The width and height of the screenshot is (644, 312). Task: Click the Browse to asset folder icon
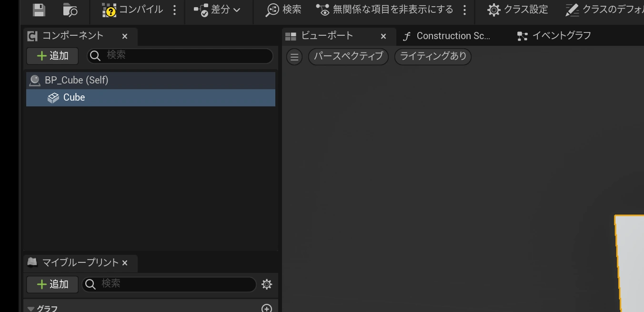coord(70,10)
